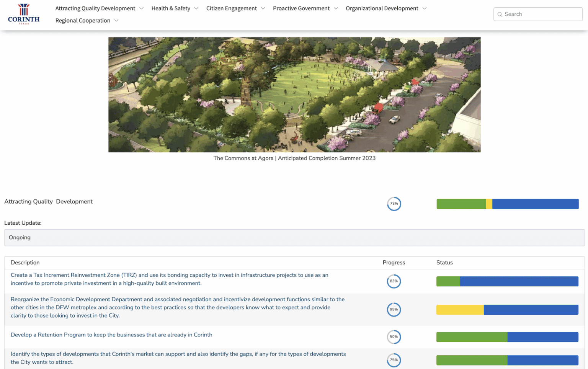Select the 95% progress circle on the Economic Development row
The image size is (588, 369).
[x=394, y=310]
